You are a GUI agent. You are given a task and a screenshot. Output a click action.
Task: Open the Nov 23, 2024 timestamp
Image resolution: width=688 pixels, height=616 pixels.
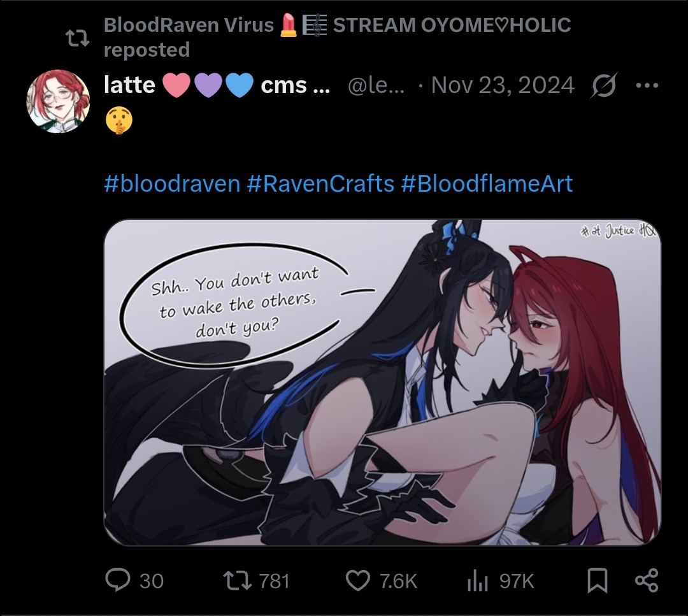(503, 85)
